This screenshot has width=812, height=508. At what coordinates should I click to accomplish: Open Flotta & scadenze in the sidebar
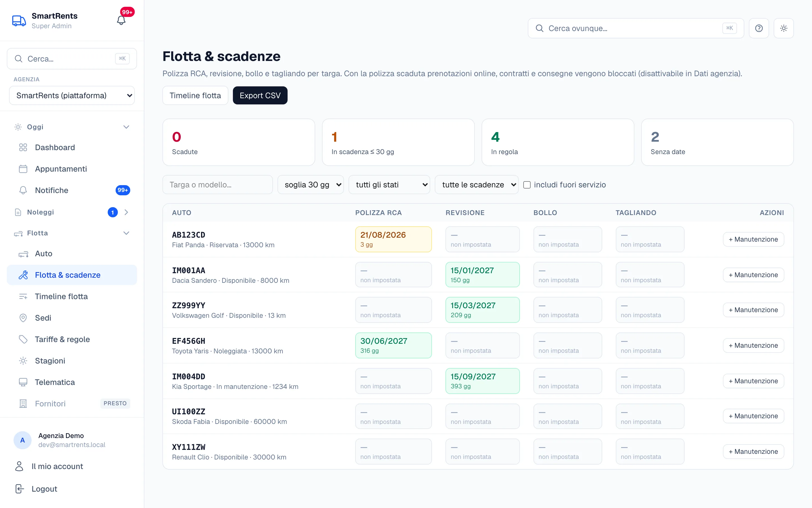coord(72,275)
